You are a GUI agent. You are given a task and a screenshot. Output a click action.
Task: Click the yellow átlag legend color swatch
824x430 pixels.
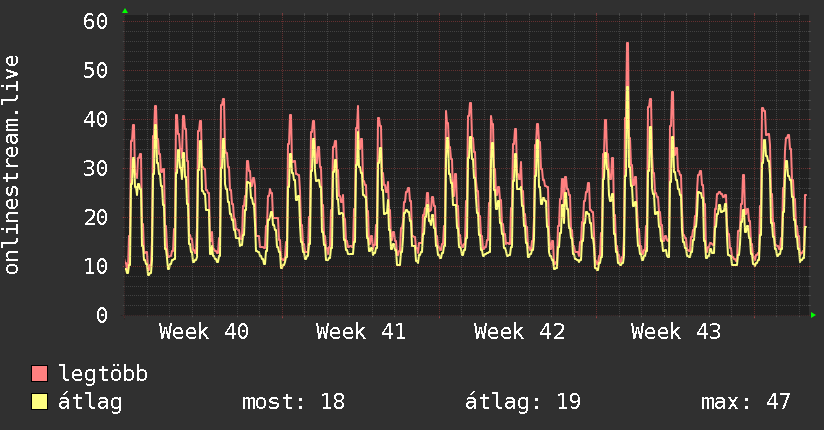point(39,402)
